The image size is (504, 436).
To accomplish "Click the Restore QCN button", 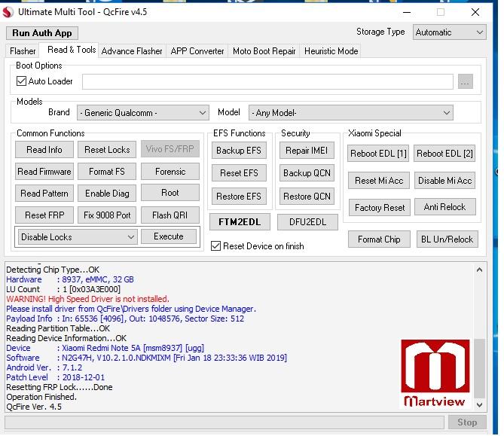I will tap(307, 197).
